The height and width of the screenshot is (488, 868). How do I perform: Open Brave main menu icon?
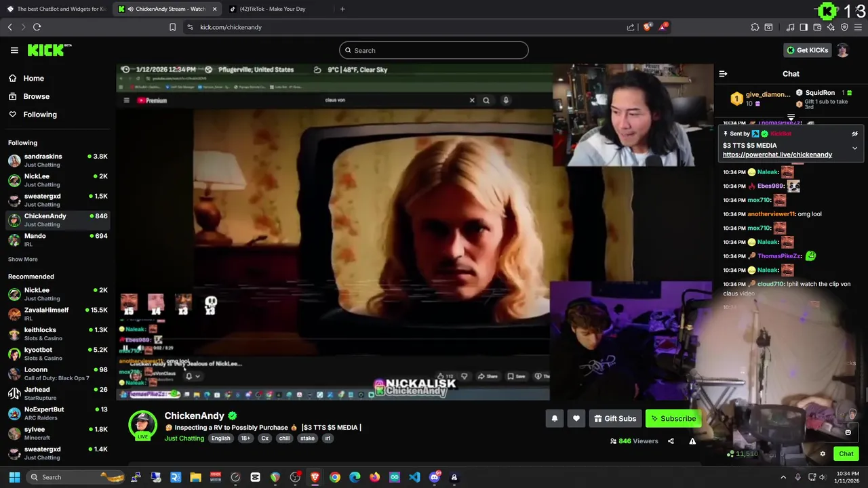pyautogui.click(x=858, y=27)
